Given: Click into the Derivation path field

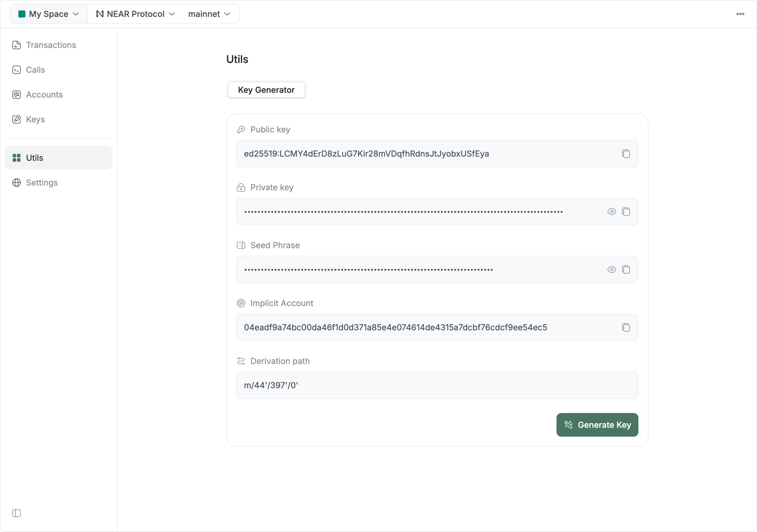Looking at the screenshot, I should [437, 385].
